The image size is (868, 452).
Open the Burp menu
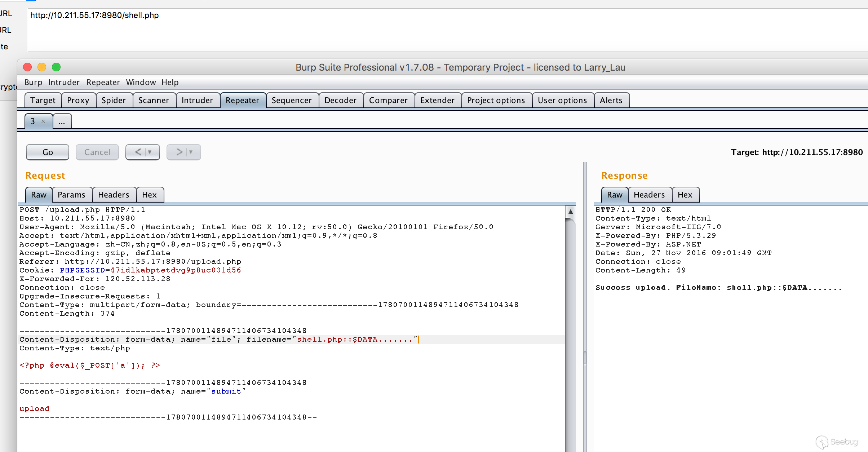tap(33, 82)
